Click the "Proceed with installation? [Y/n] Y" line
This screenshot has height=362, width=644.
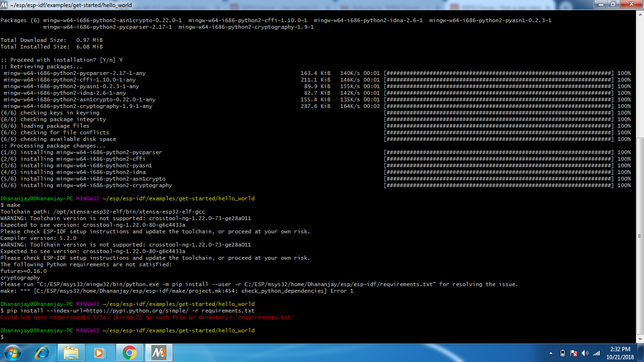[x=61, y=60]
